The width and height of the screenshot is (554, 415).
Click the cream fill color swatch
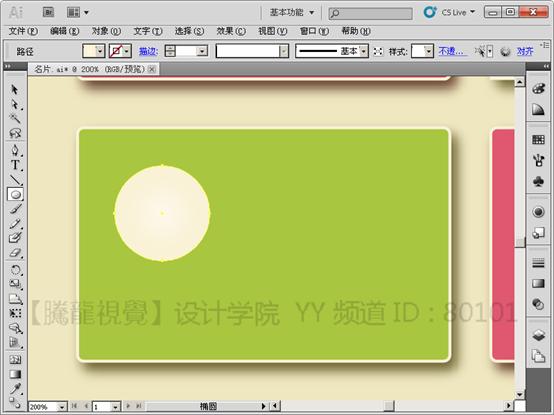tap(89, 52)
